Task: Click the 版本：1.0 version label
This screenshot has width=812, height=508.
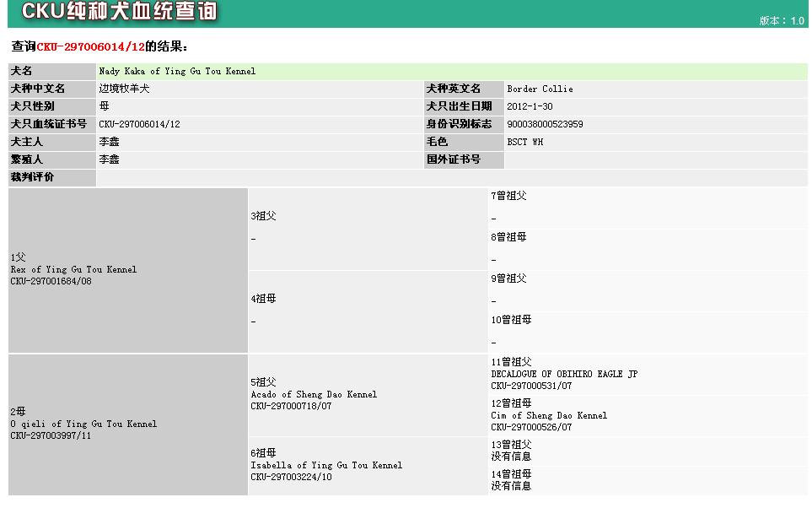Action: pos(782,21)
